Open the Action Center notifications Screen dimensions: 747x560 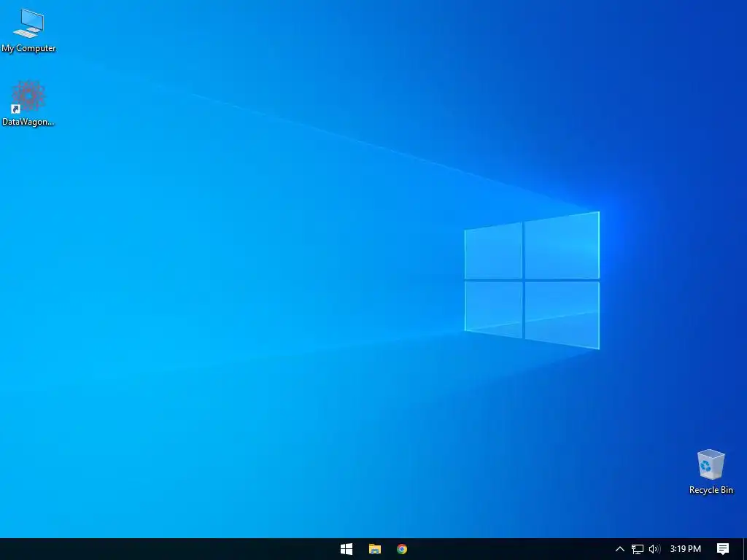click(723, 549)
